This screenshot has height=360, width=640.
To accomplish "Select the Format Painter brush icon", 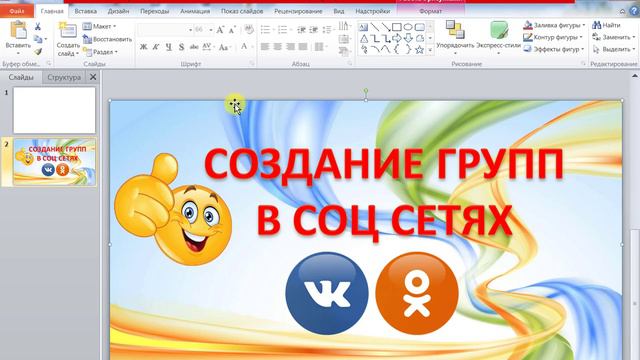I will [x=38, y=52].
